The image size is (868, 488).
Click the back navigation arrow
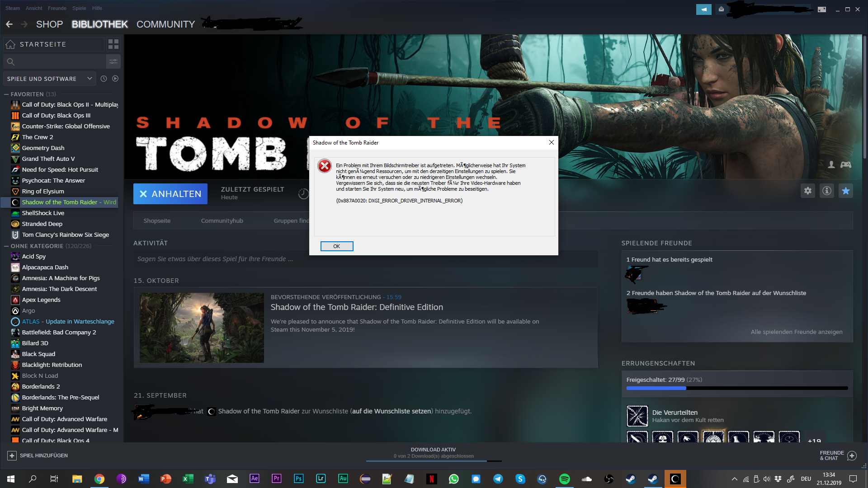click(x=9, y=24)
